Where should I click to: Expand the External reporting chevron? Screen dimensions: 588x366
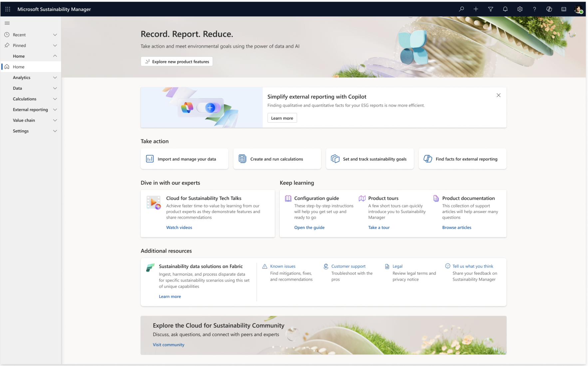[x=55, y=109]
